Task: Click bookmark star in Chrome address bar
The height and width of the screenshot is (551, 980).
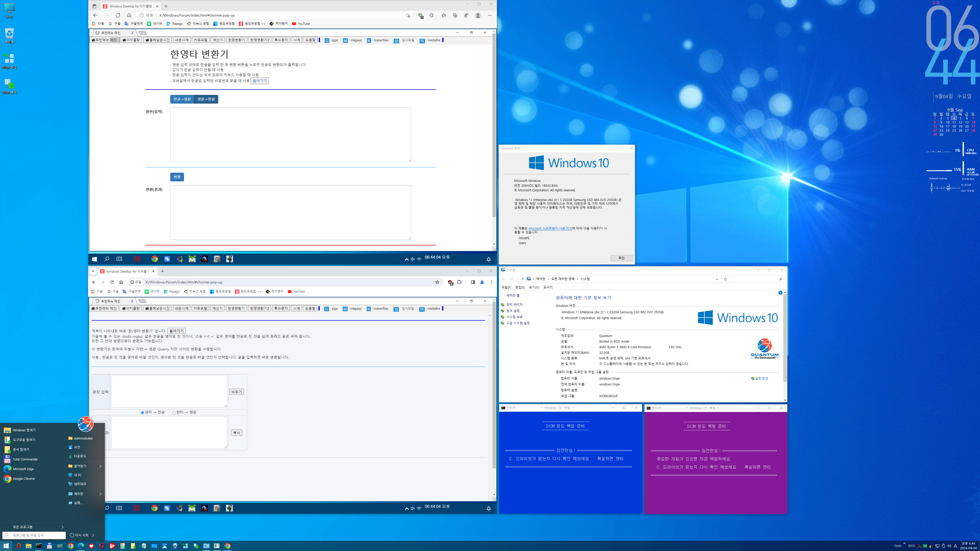Action: 437,282
